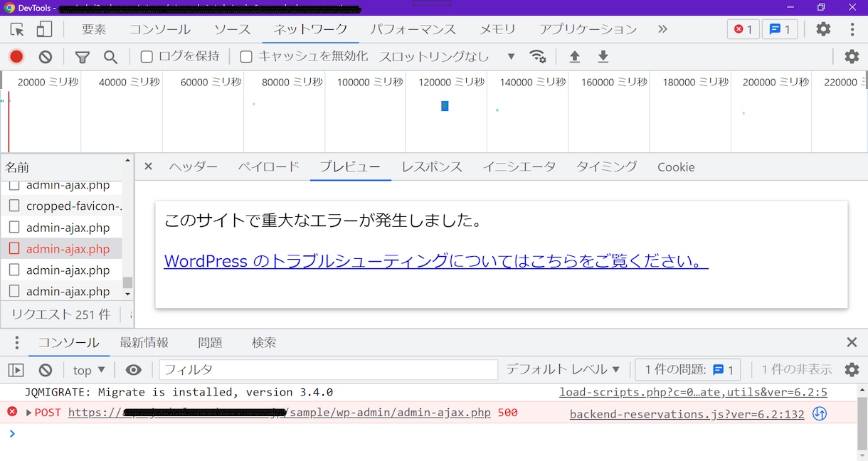Open the load-scripts.php source link
868x461 pixels.
click(693, 392)
